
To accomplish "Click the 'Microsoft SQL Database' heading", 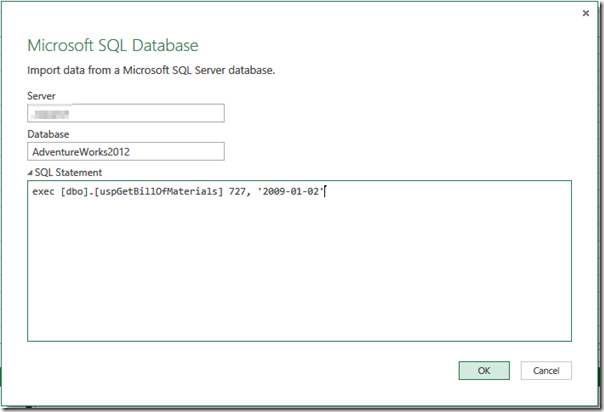I will 113,45.
